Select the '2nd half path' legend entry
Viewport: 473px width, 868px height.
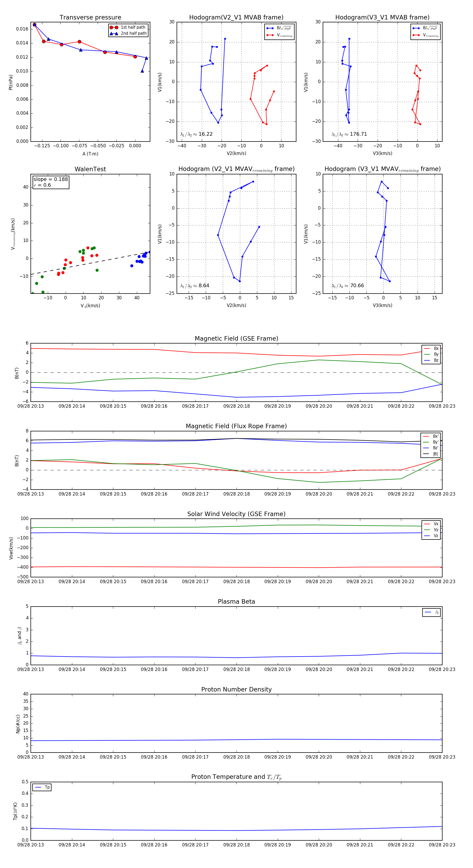[x=128, y=33]
